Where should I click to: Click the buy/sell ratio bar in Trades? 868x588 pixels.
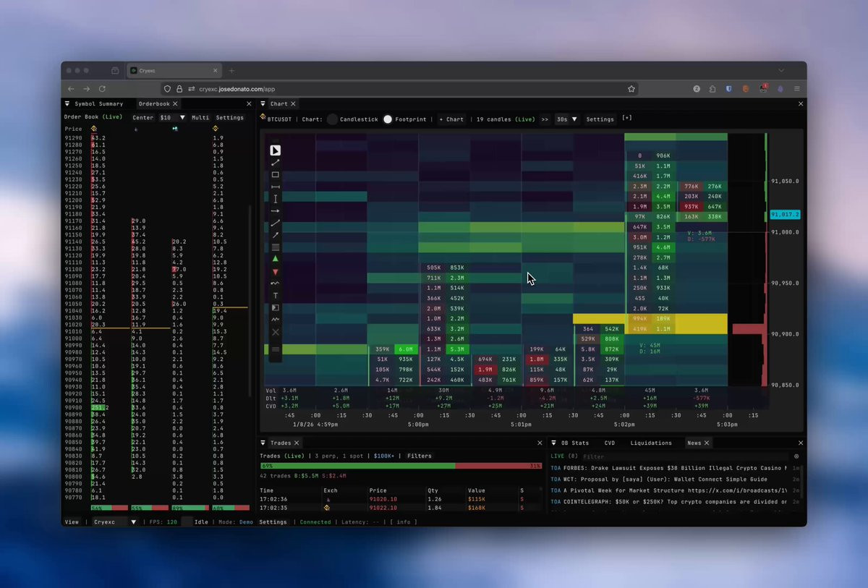401,466
